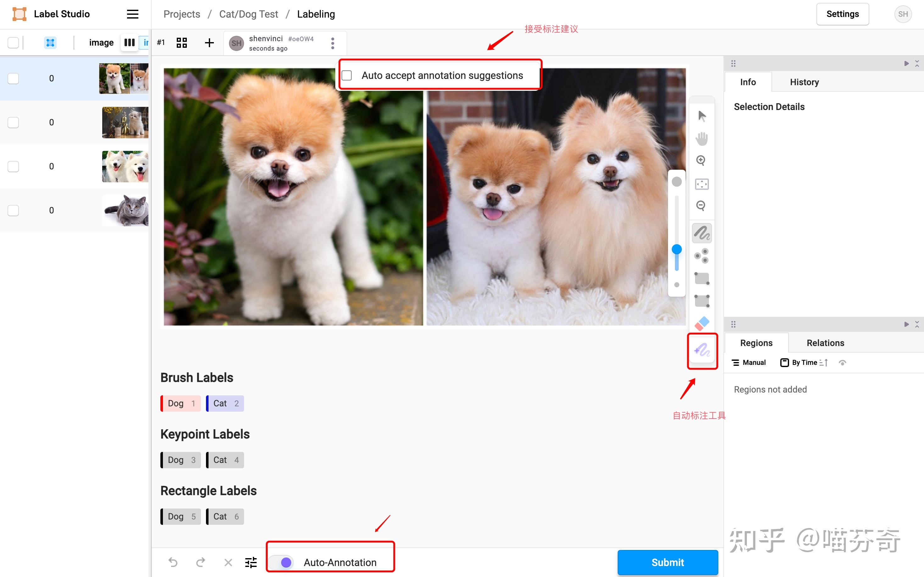Image resolution: width=924 pixels, height=577 pixels.
Task: Enable Auto accept annotation suggestions checkbox
Action: [347, 75]
